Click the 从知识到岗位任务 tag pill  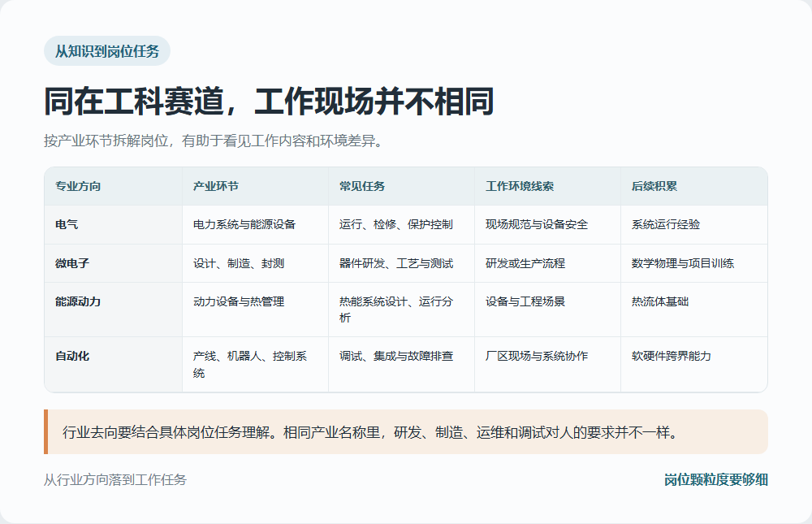[107, 51]
